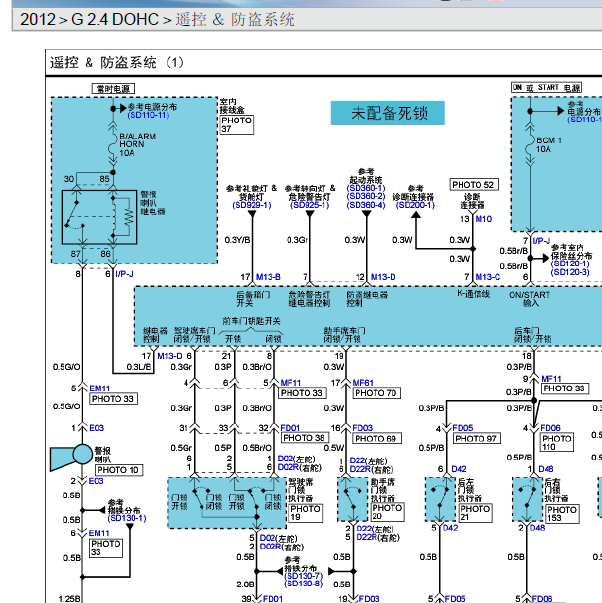
Task: Select D22R(右舵) connector above passenger actuator
Action: 371,469
